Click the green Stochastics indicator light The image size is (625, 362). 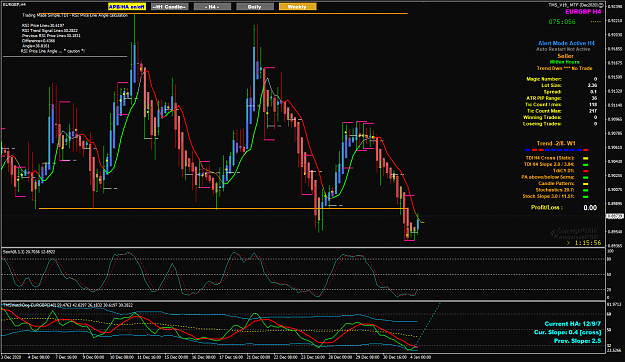click(586, 190)
